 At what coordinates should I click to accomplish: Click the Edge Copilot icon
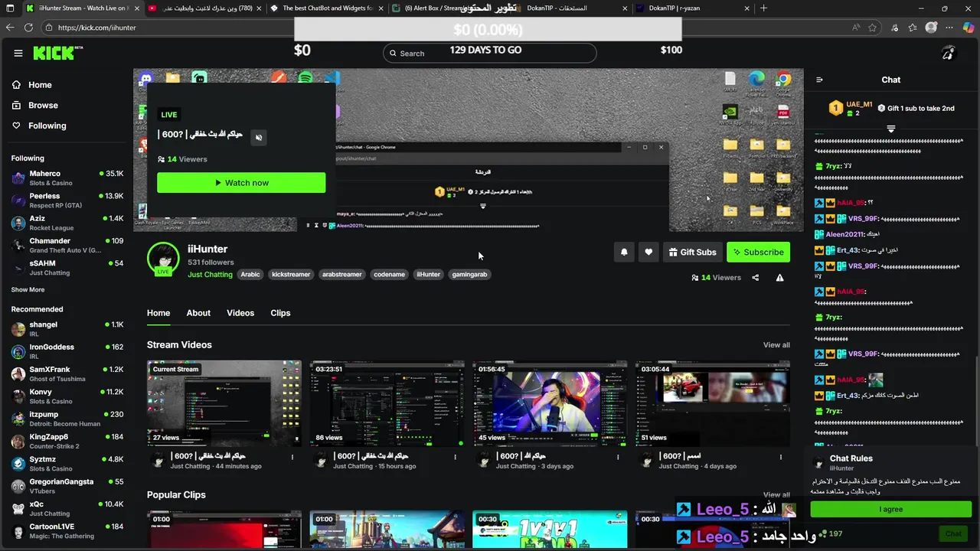click(968, 28)
